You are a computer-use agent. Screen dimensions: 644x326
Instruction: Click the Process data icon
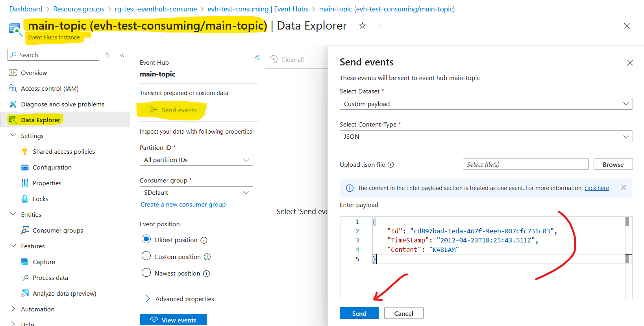click(25, 278)
